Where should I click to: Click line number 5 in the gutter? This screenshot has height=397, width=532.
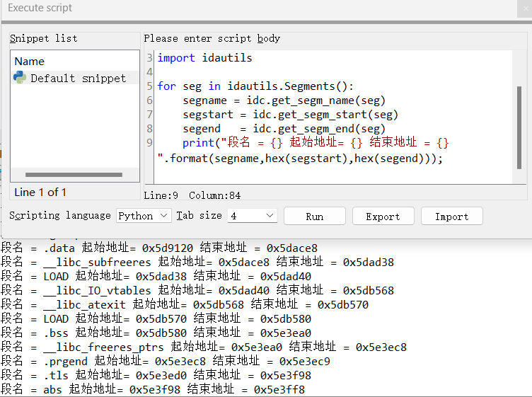pos(150,86)
